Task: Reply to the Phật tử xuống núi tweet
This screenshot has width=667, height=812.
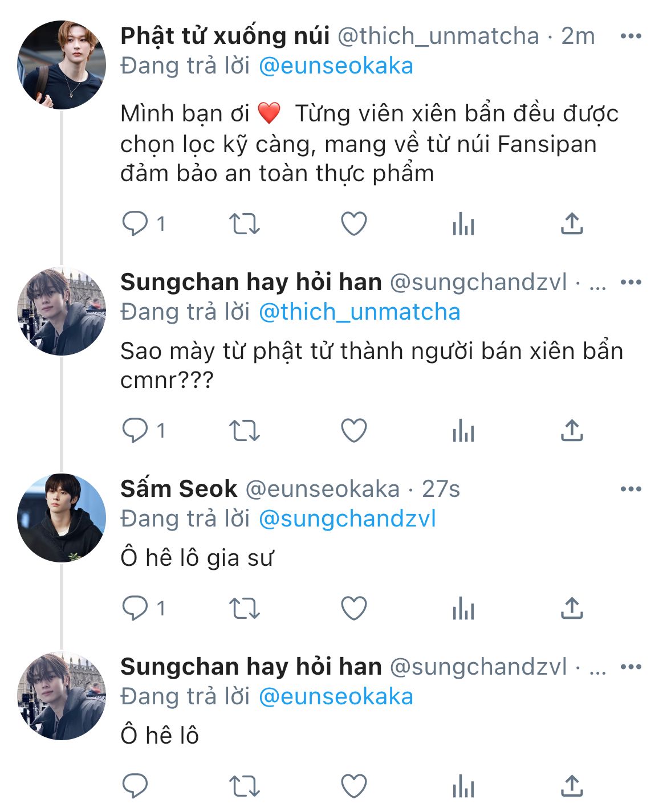Action: coord(135,223)
